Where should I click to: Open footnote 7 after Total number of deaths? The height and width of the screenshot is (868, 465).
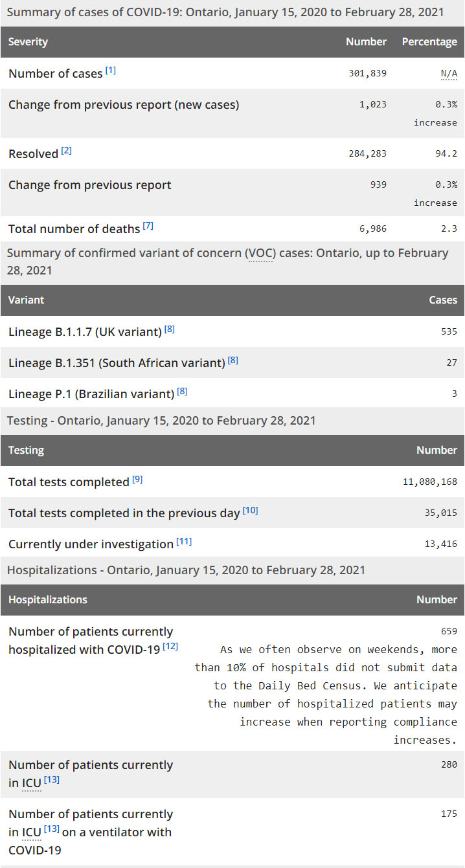pos(148,226)
